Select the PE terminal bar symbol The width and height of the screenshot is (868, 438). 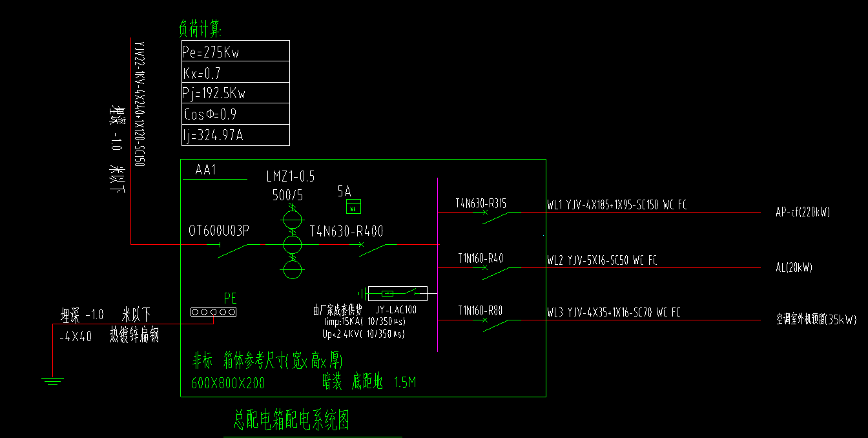[213, 312]
